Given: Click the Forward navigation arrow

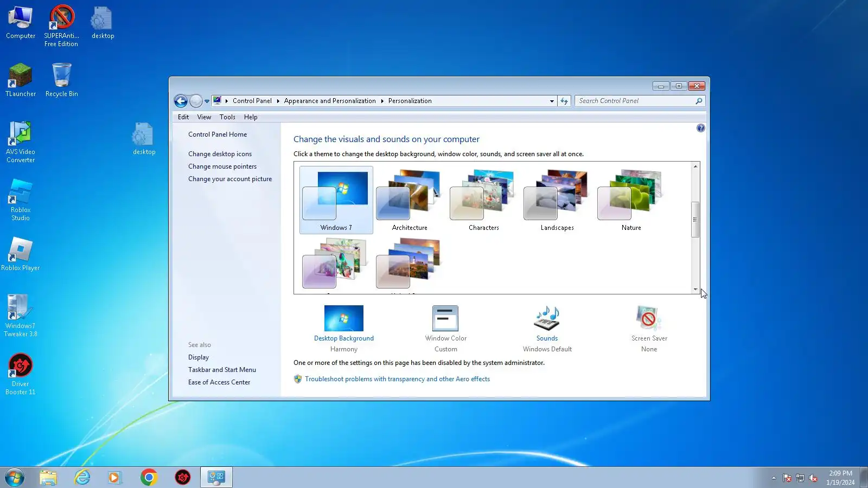Looking at the screenshot, I should coord(196,101).
